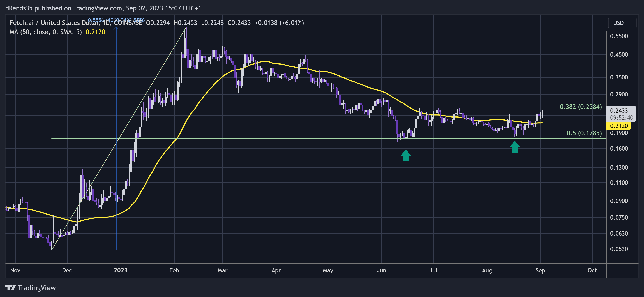644x297 pixels.
Task: Click the 0.5 (0.1785) Fibonacci label
Action: (584, 133)
